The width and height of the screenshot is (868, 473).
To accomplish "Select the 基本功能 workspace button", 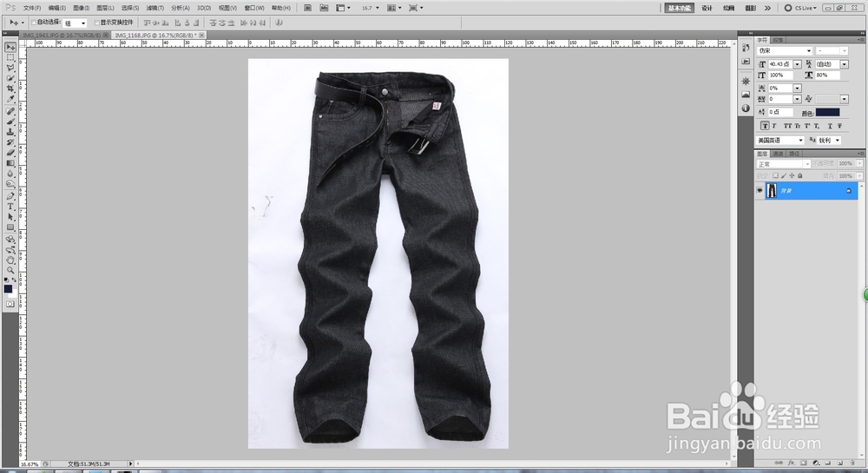I will [680, 8].
